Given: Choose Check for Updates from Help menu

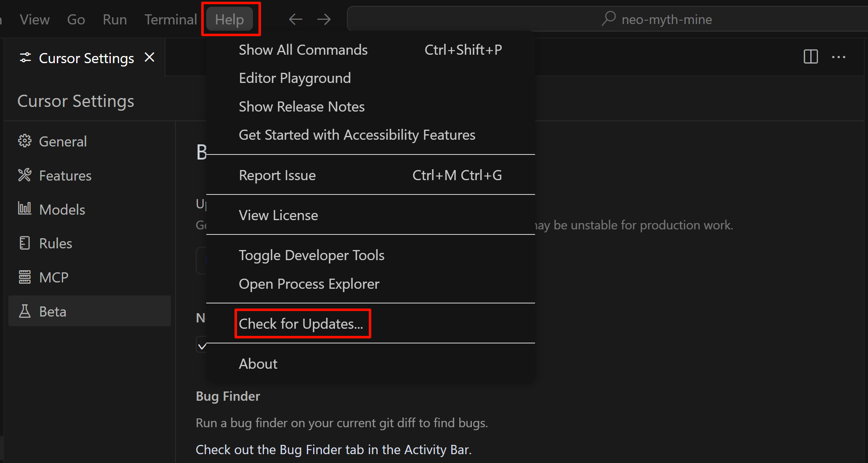Looking at the screenshot, I should (x=301, y=324).
